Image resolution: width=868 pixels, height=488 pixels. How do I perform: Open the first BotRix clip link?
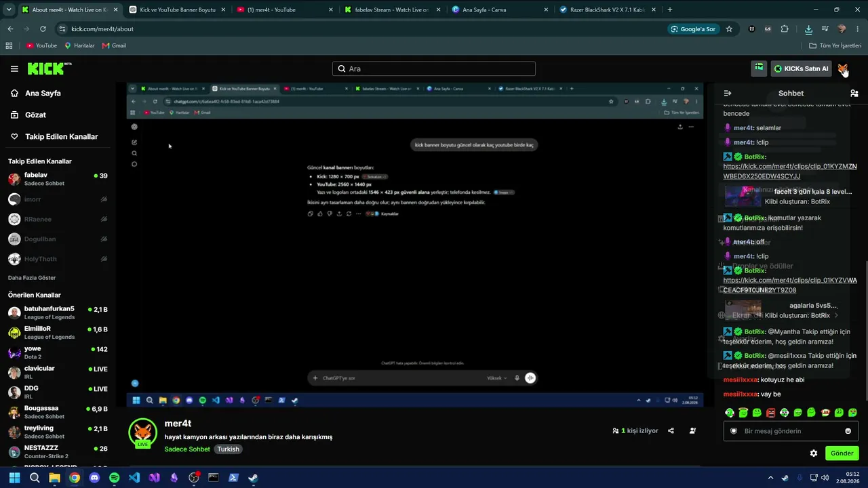[790, 171]
